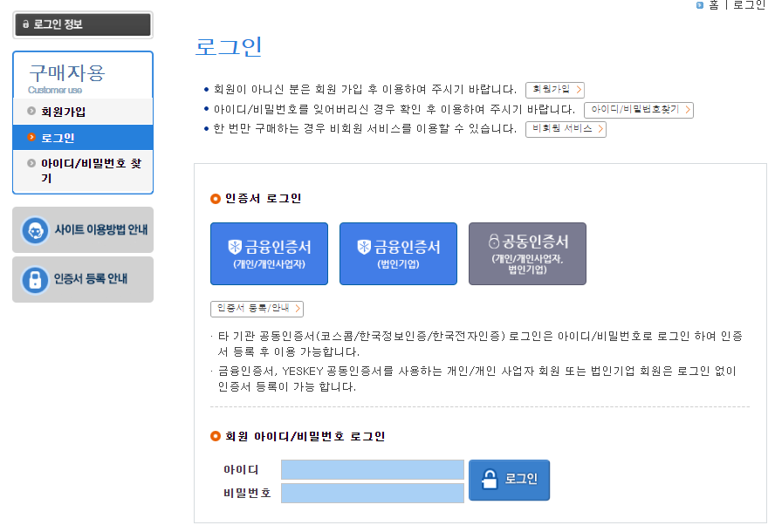Click the lock icon in 로그인 정보 bar
Image resolution: width=775 pixels, height=532 pixels.
[25, 24]
